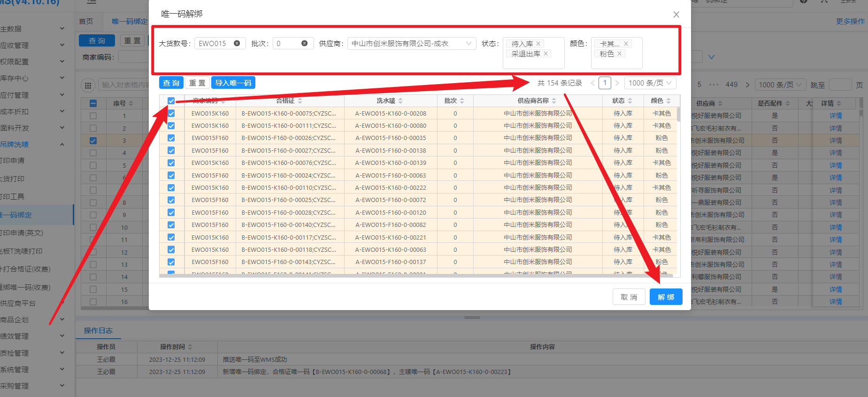Close the 唯一码解绑 dialog

coord(676,15)
